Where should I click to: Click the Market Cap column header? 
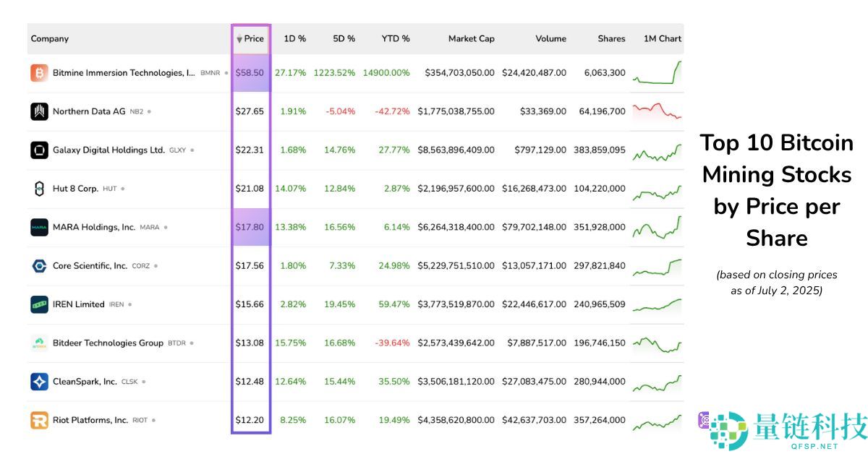point(471,38)
